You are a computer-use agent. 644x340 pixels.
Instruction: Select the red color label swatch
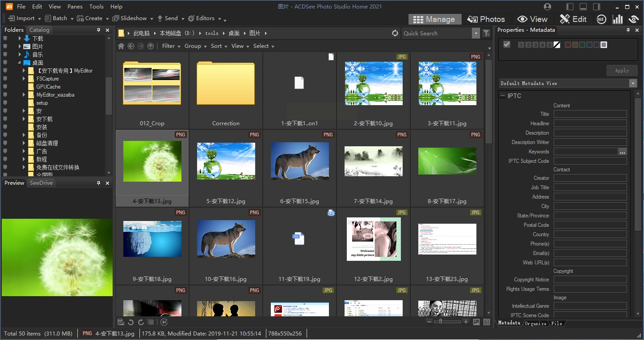click(568, 45)
